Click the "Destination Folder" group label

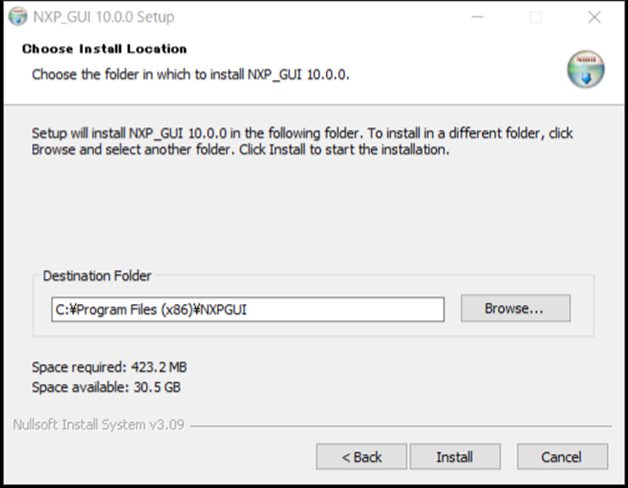point(97,276)
